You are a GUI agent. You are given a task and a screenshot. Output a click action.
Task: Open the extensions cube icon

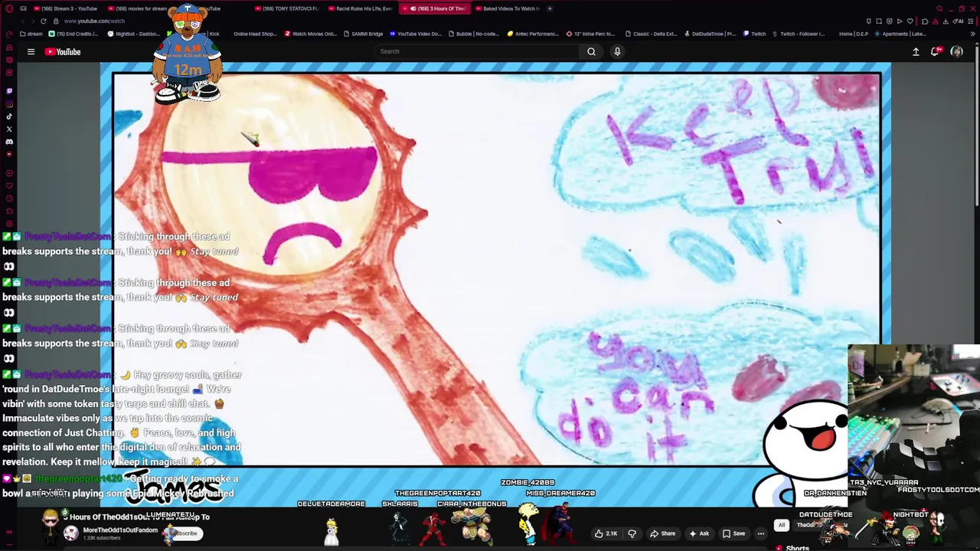tap(925, 21)
